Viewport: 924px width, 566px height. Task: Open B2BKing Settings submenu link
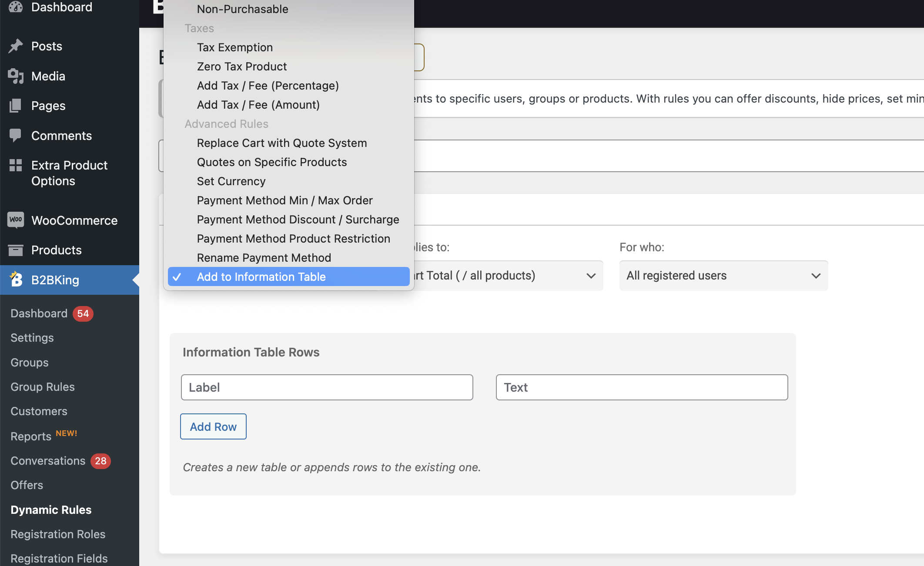(x=32, y=338)
